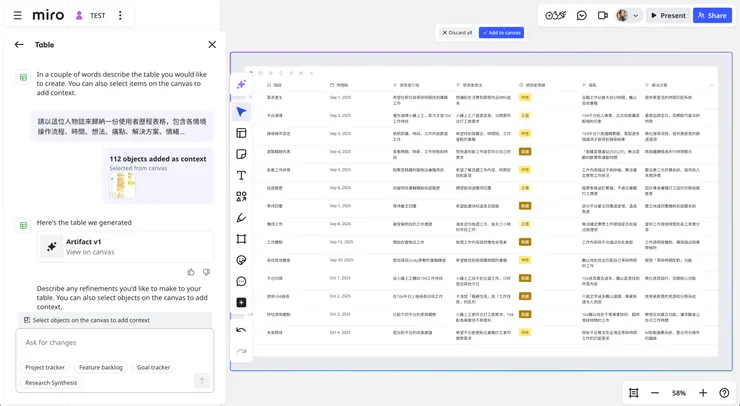Zoom out with the minus button

tap(655, 393)
